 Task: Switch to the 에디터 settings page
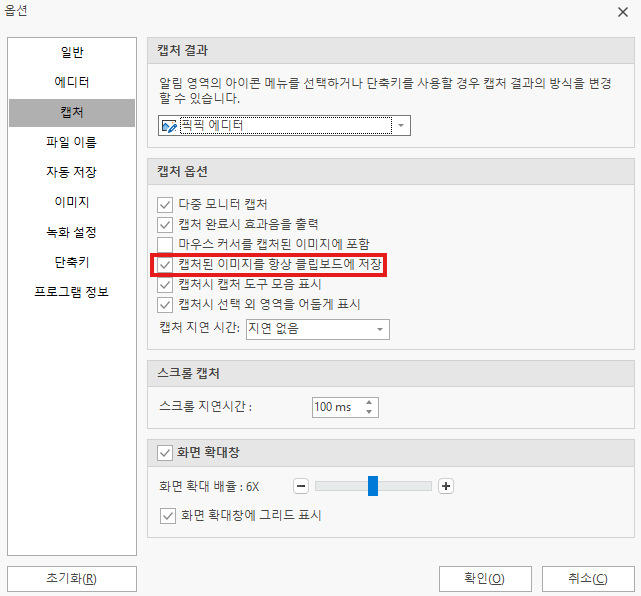[x=72, y=82]
